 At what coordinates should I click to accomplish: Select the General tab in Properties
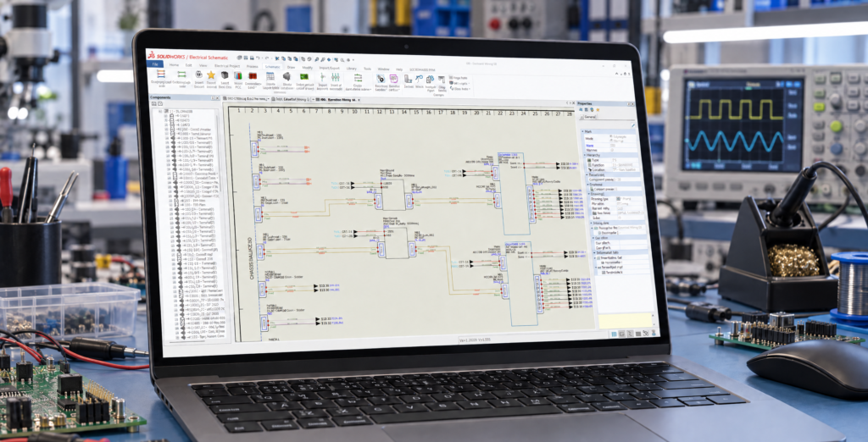pos(590,117)
